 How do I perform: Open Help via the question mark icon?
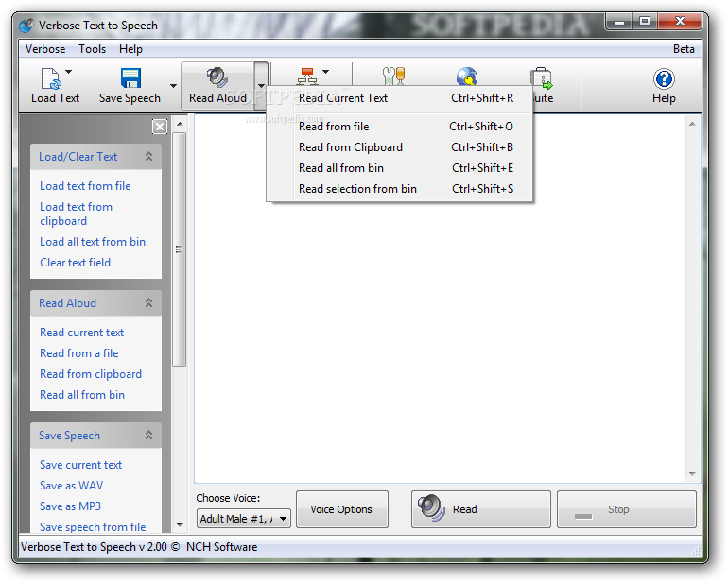pyautogui.click(x=664, y=78)
